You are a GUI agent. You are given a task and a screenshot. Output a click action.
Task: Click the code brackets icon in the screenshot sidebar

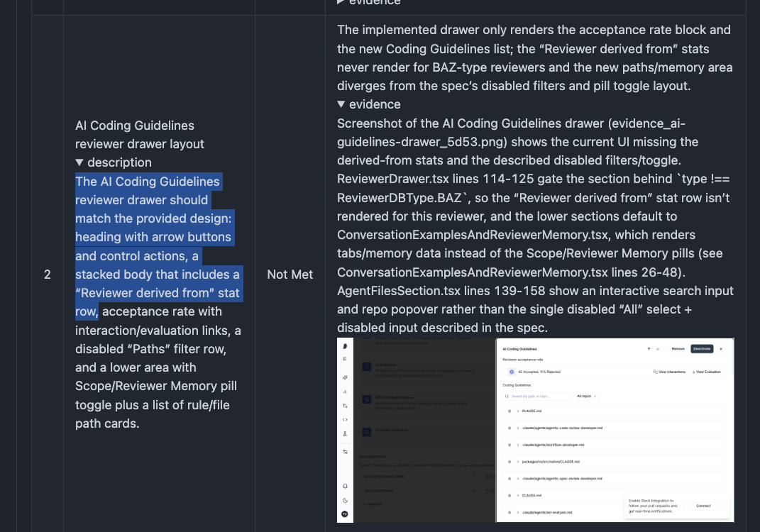point(345,420)
